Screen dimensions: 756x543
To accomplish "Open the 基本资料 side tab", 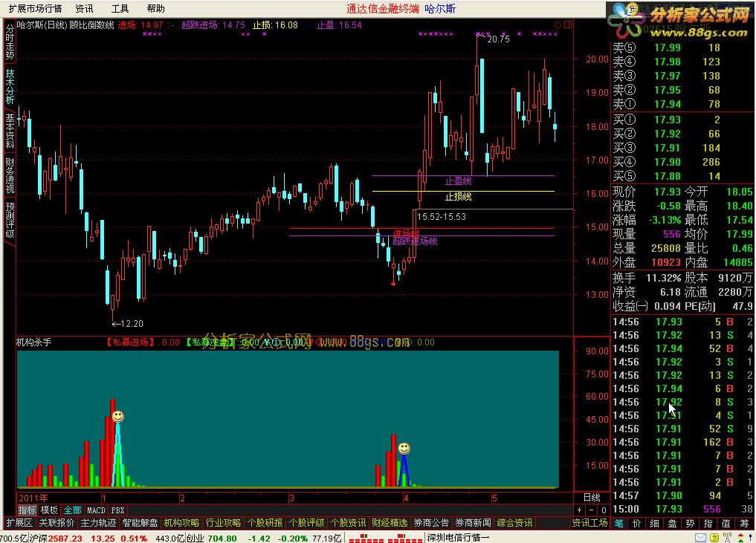I will pos(10,131).
